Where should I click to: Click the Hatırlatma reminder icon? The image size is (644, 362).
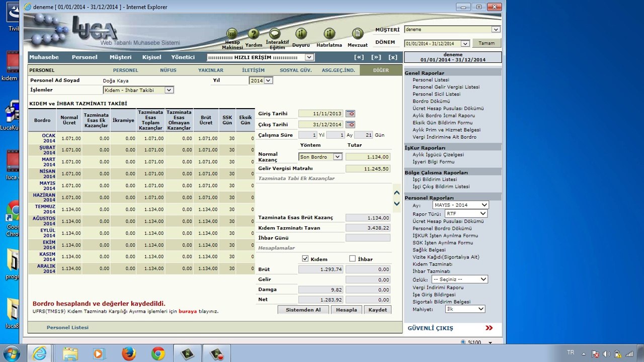(330, 34)
